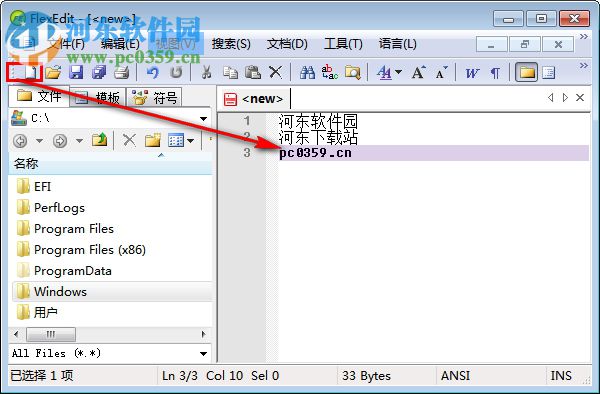Click file list scroll left arrow
This screenshot has height=394, width=600.
(x=16, y=334)
